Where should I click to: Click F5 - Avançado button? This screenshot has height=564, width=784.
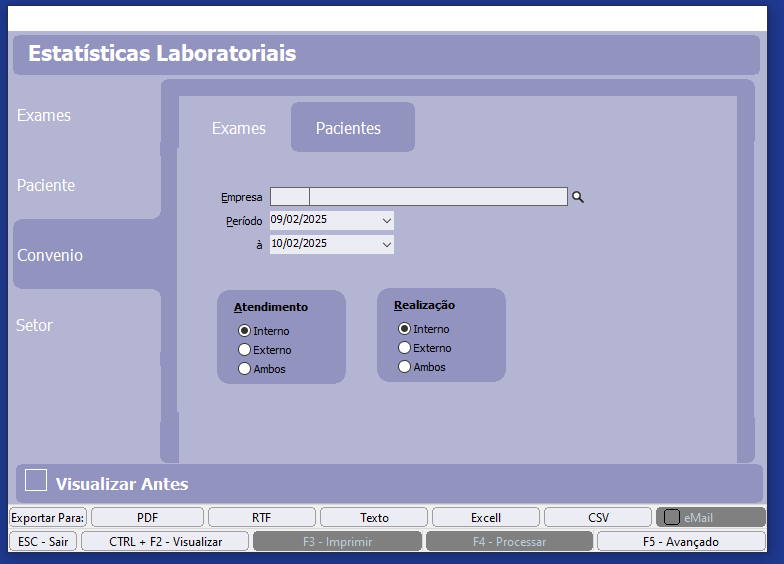tap(681, 541)
